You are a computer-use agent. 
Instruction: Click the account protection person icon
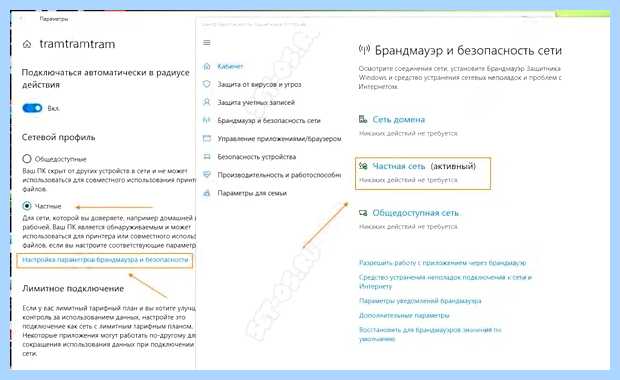tap(207, 102)
